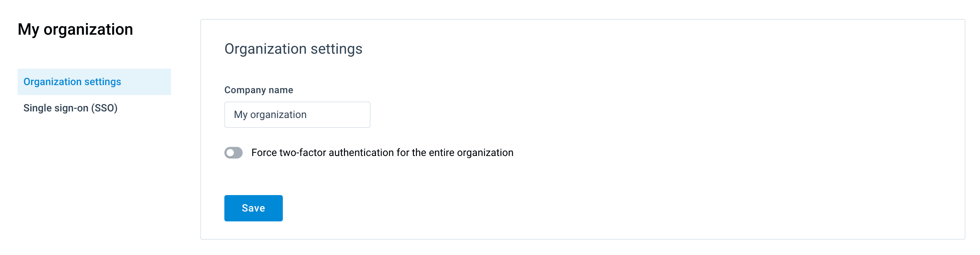Click the two-factor authentication label text
Screen dimensions: 980x255
coord(382,153)
